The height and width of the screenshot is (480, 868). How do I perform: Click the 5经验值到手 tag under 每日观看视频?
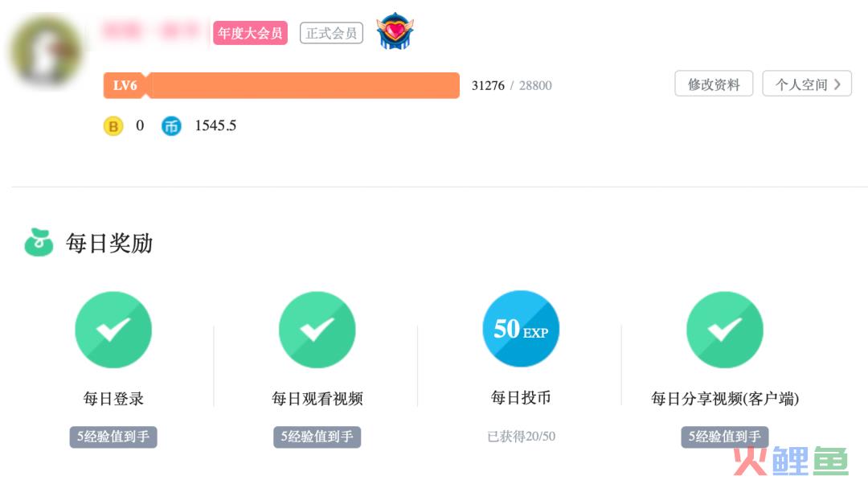click(317, 437)
